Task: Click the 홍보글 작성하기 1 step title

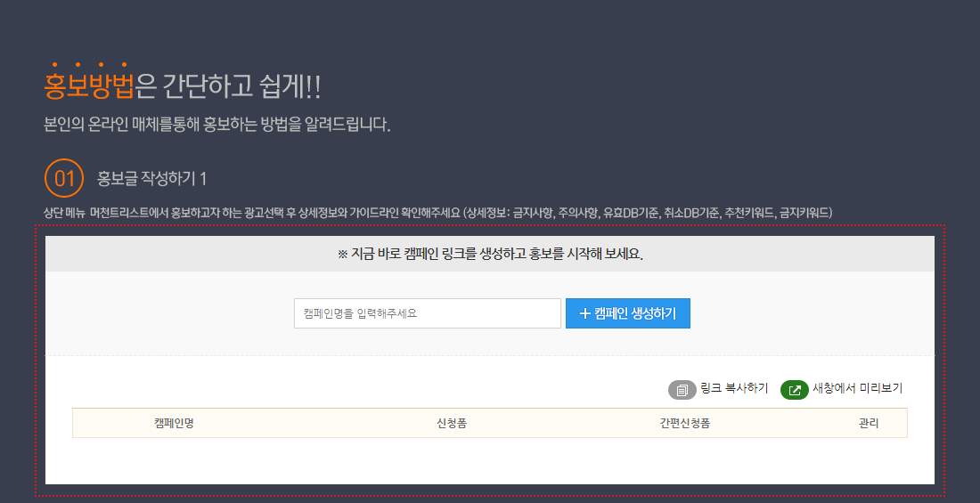Action: pos(151,178)
